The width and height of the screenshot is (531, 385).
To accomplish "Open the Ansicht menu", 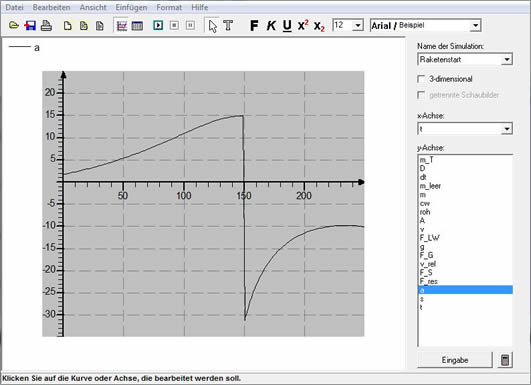I will tap(93, 7).
